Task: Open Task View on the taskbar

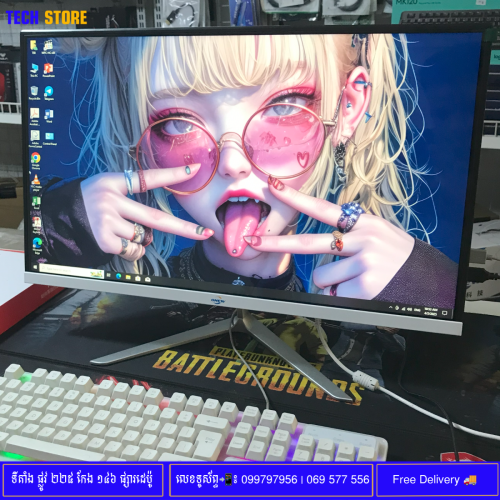Action: point(109,275)
